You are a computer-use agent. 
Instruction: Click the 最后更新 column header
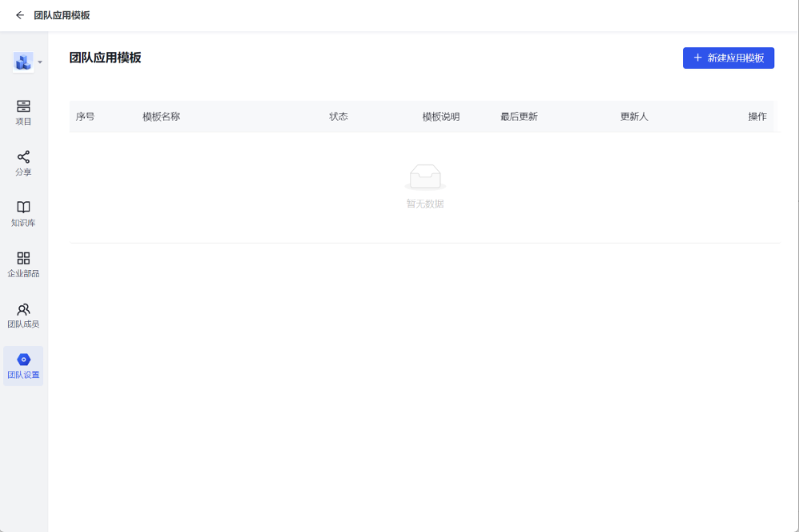click(x=519, y=117)
